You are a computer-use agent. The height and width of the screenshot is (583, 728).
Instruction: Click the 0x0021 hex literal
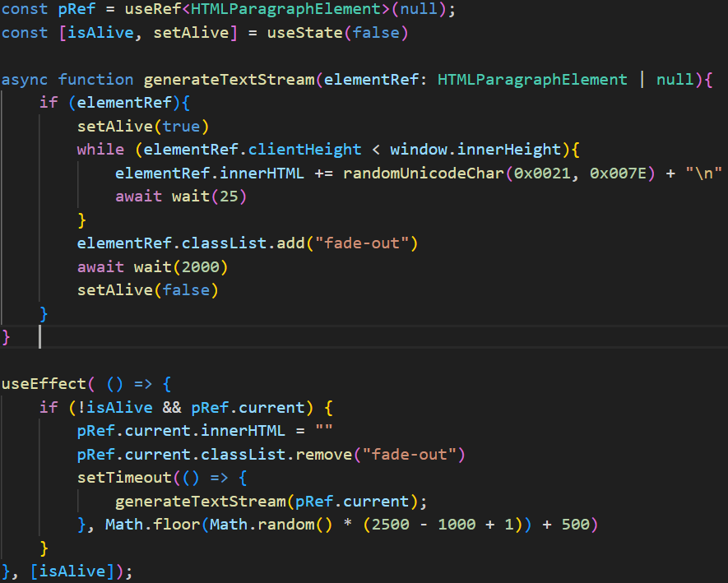(x=542, y=174)
